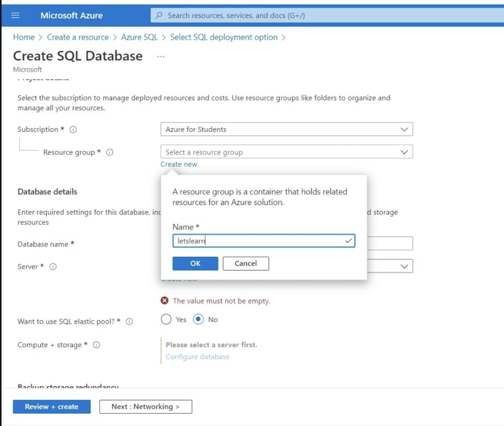504x426 pixels.
Task: Proceed to Next : Networking
Action: pos(145,407)
